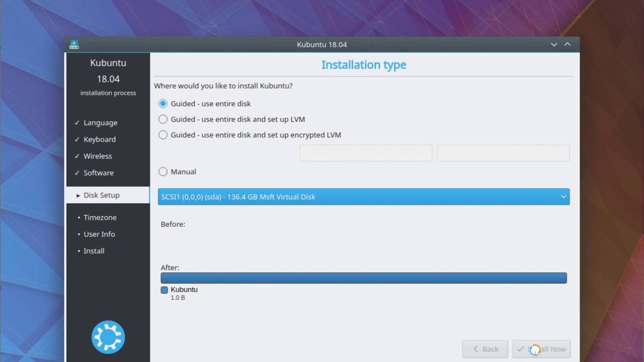
Task: Select Guided - use entire disk and set up LVM
Action: pyautogui.click(x=232, y=119)
